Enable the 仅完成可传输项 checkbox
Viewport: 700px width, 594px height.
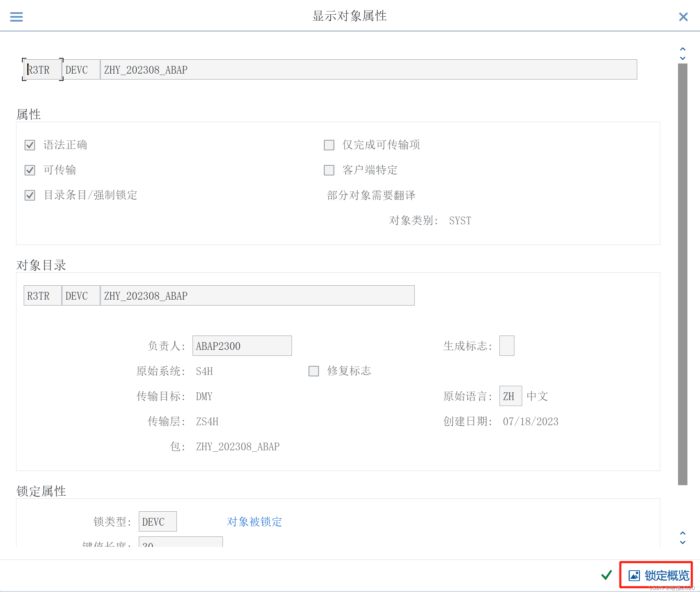click(329, 145)
